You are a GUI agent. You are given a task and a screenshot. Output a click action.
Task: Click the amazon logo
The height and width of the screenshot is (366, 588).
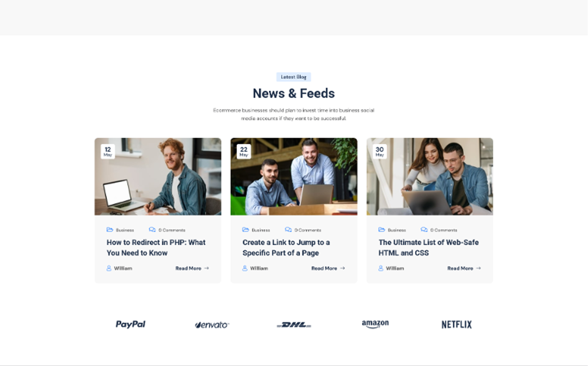click(x=375, y=324)
